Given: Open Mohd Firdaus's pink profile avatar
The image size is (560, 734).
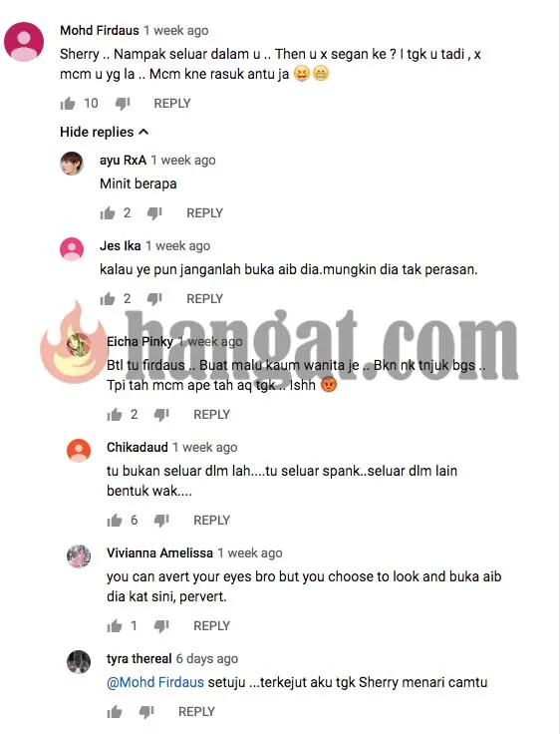Looking at the screenshot, I should [x=24, y=42].
